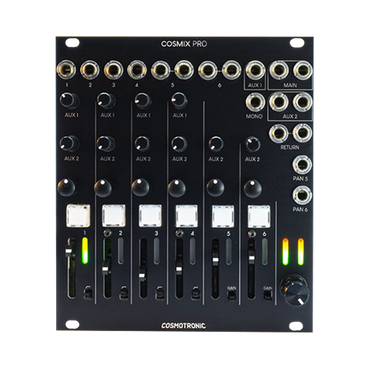Click the channel 5 fader cap
Viewport: 370px width, 370px height.
tap(216, 259)
